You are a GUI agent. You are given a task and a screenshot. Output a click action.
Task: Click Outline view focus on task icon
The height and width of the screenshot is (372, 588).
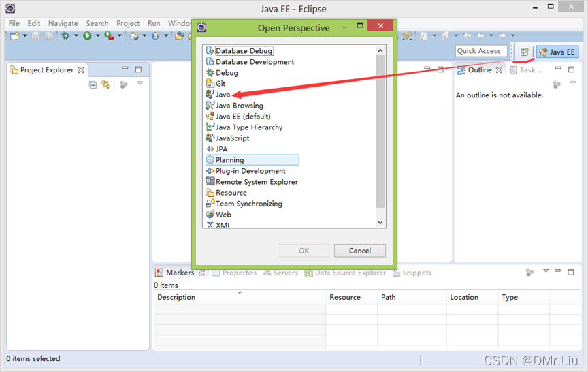557,84
